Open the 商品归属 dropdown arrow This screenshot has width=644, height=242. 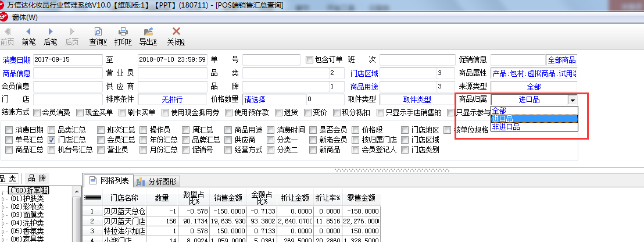573,99
